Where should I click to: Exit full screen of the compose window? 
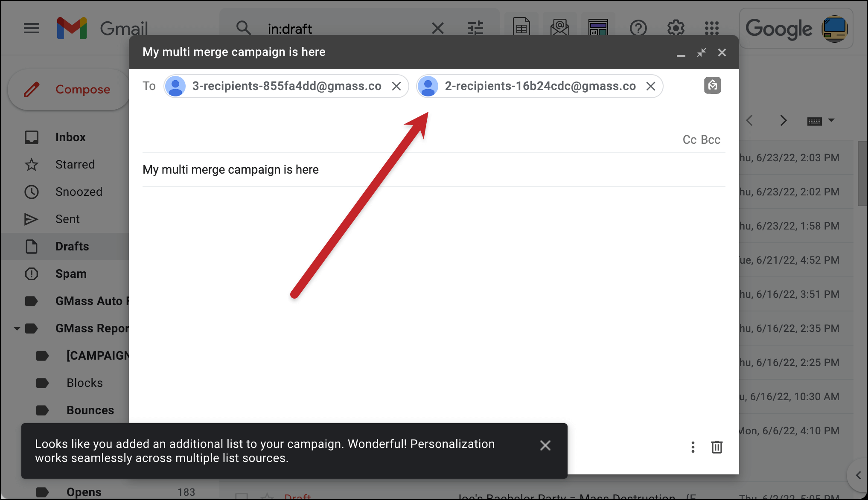pos(702,52)
